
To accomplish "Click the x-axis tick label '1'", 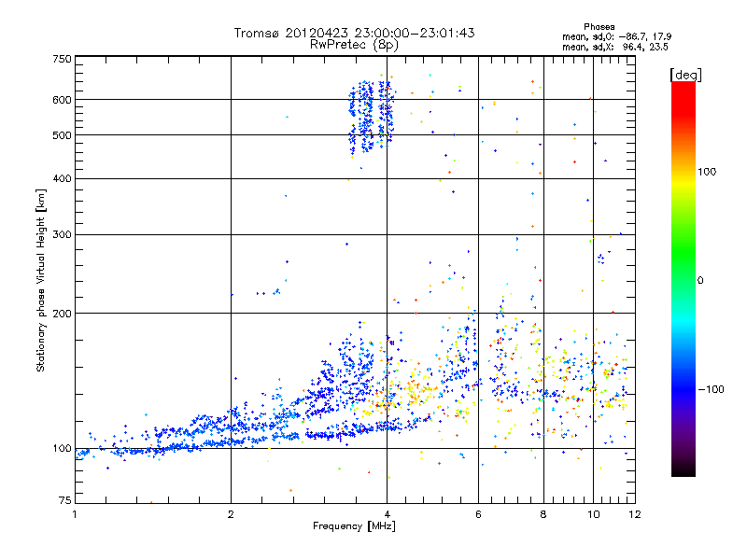I will pyautogui.click(x=75, y=514).
